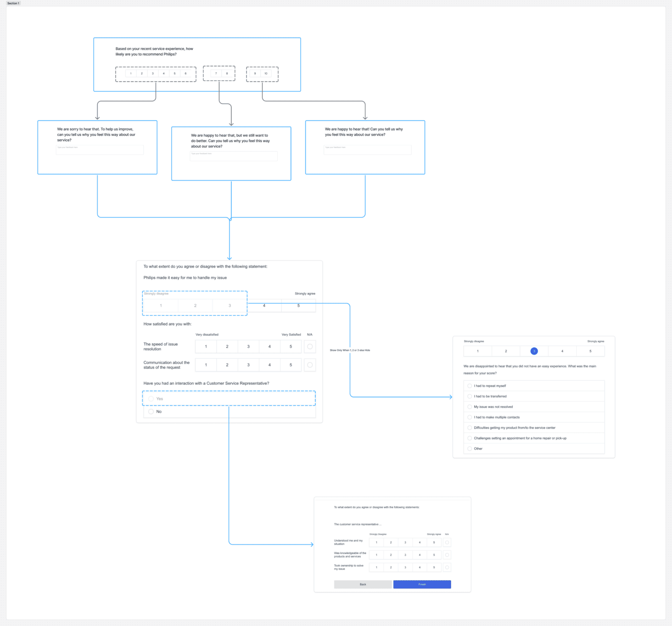Select 'My issue was not resolved' option
Image resolution: width=672 pixels, height=626 pixels.
[x=534, y=407]
